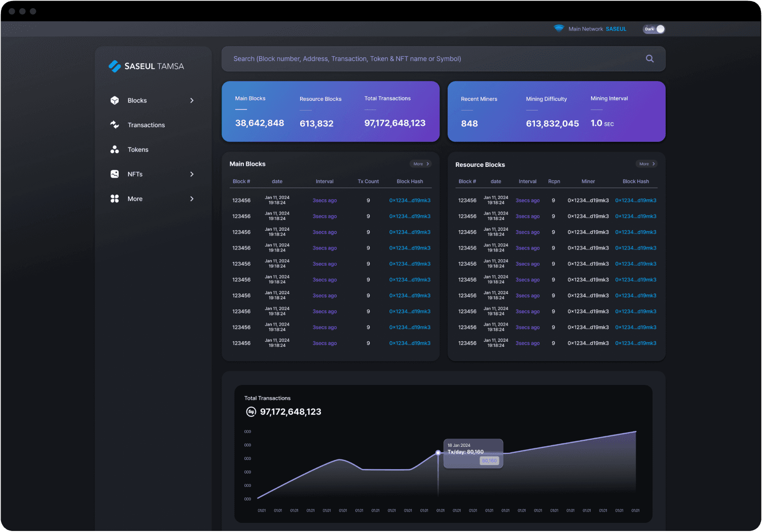This screenshot has width=762, height=532.
Task: Click the Blocks cube icon in sidebar
Action: (x=115, y=100)
